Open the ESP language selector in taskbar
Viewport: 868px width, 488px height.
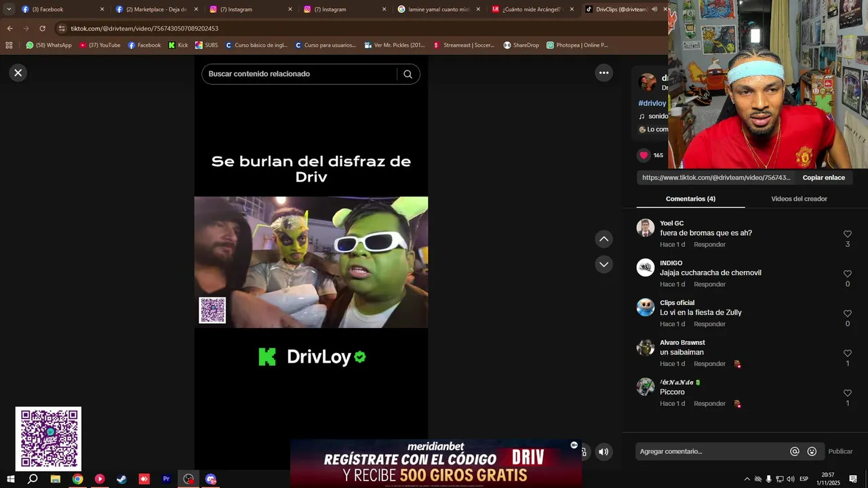(x=804, y=479)
